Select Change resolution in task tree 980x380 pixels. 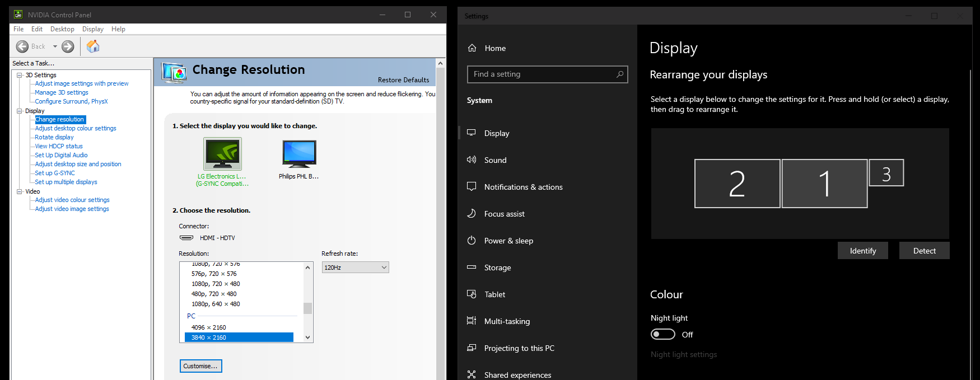(x=60, y=119)
